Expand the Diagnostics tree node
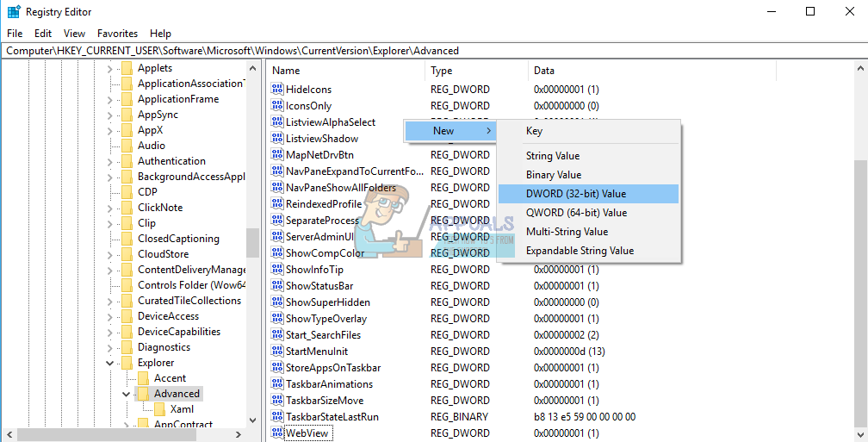Screen dimensions: 868x442 click(x=109, y=348)
